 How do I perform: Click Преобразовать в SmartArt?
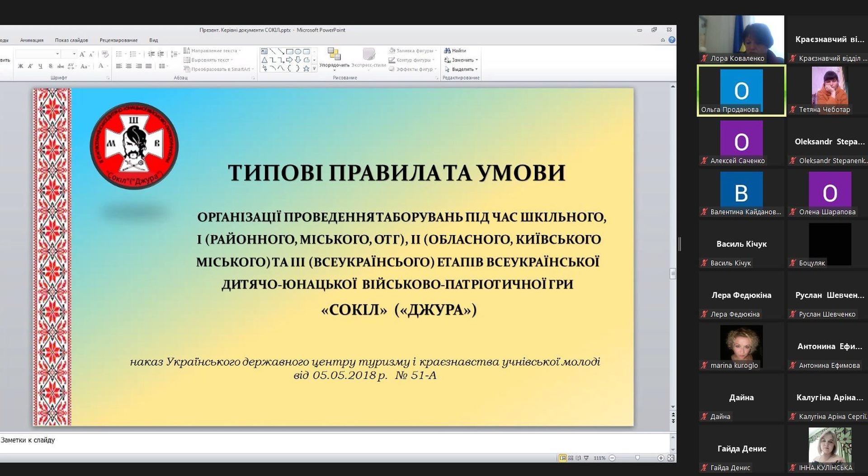pyautogui.click(x=219, y=69)
